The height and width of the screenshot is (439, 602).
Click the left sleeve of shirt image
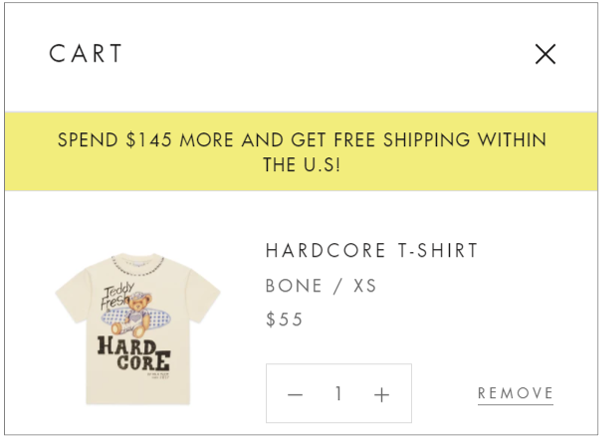(73, 298)
